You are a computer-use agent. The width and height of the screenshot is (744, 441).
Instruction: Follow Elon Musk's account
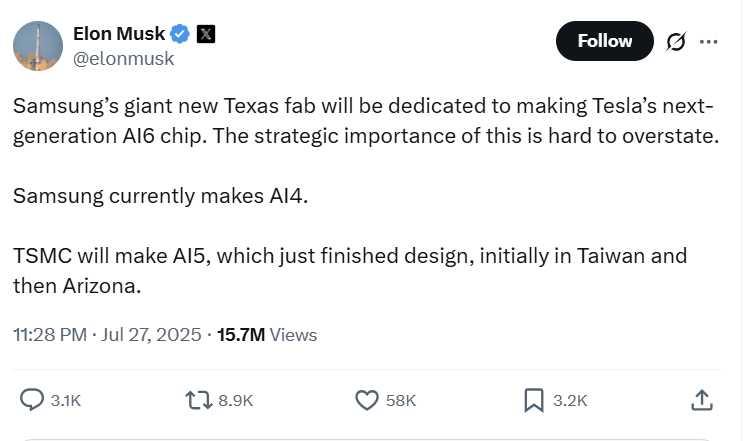pyautogui.click(x=604, y=41)
